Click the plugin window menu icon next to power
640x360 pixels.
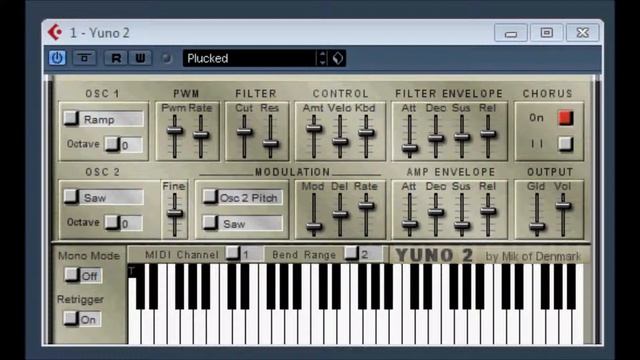tap(84, 58)
